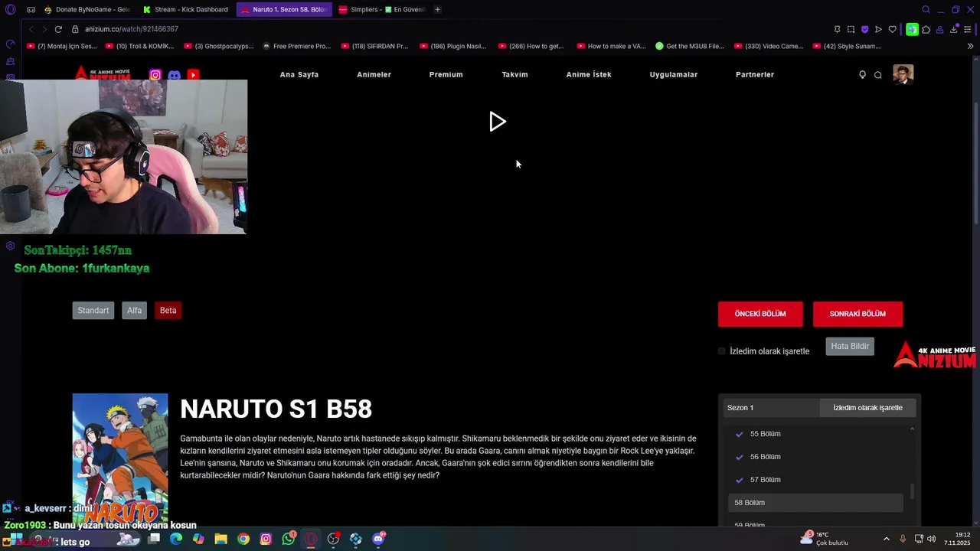Switch to Donate ByNoGame tab
980x551 pixels.
point(87,9)
